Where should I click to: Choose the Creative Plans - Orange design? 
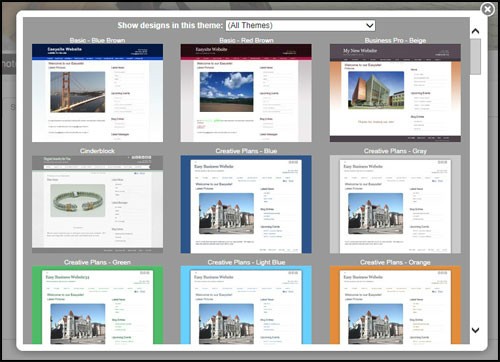pos(395,305)
